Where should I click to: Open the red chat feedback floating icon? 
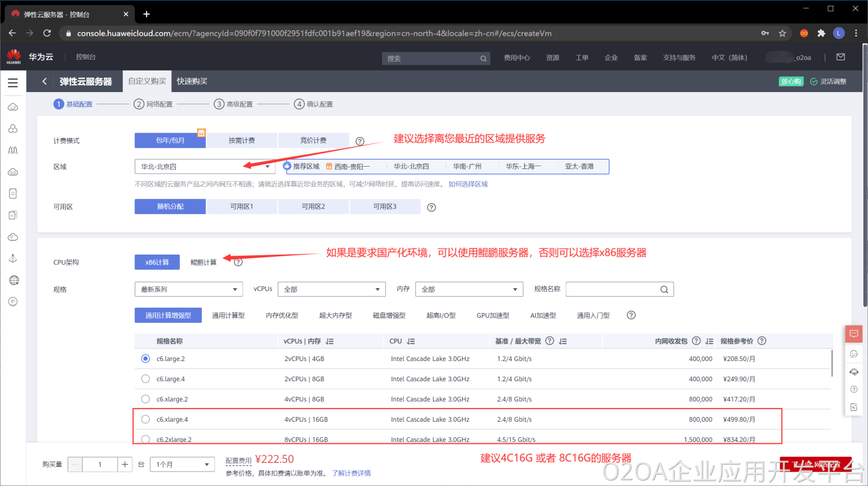[854, 334]
